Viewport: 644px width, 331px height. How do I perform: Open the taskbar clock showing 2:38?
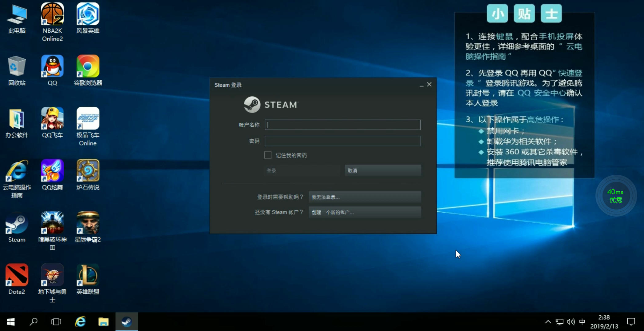604,322
